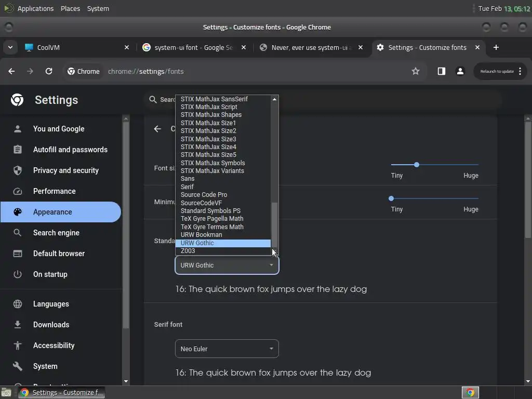Viewport: 532px width, 399px height.
Task: Click the search magnifier in settings search
Action: point(153,99)
